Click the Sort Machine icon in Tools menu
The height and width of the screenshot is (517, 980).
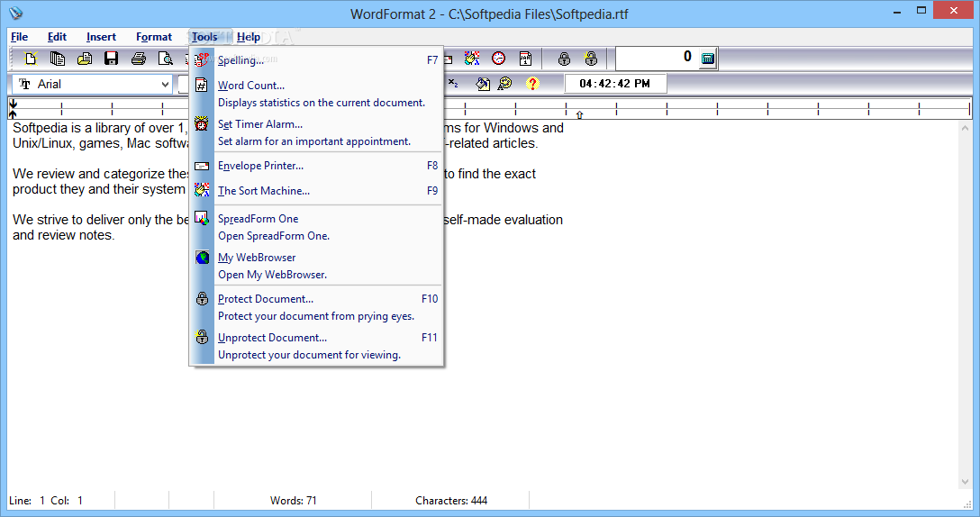pyautogui.click(x=201, y=190)
